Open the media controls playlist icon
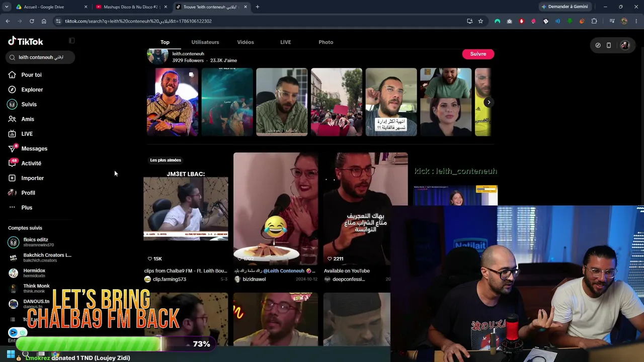644x362 pixels. click(612, 21)
